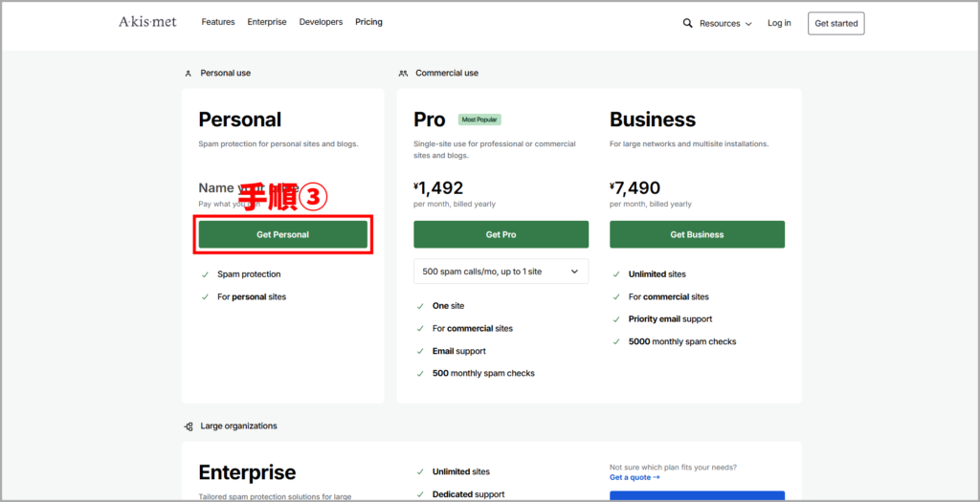Click the Get started button

tap(835, 23)
